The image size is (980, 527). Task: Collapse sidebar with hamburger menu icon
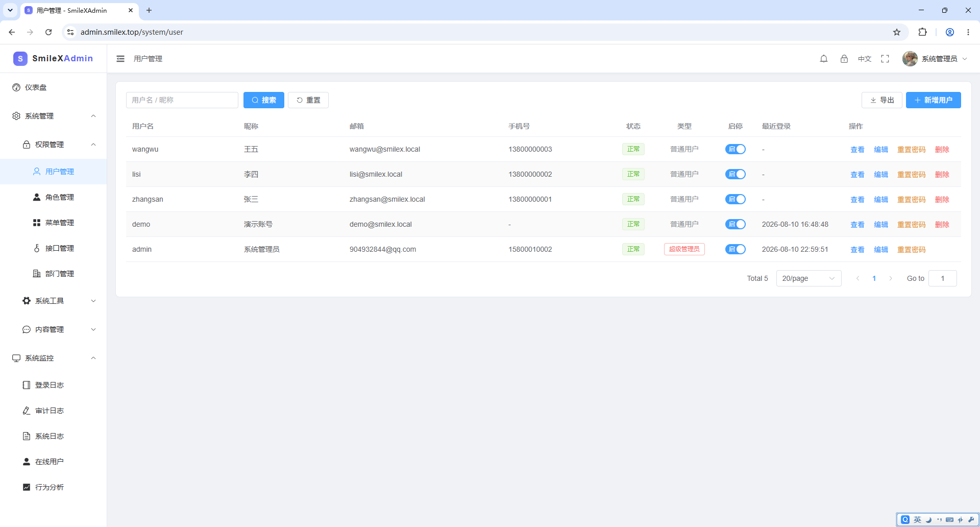(120, 59)
